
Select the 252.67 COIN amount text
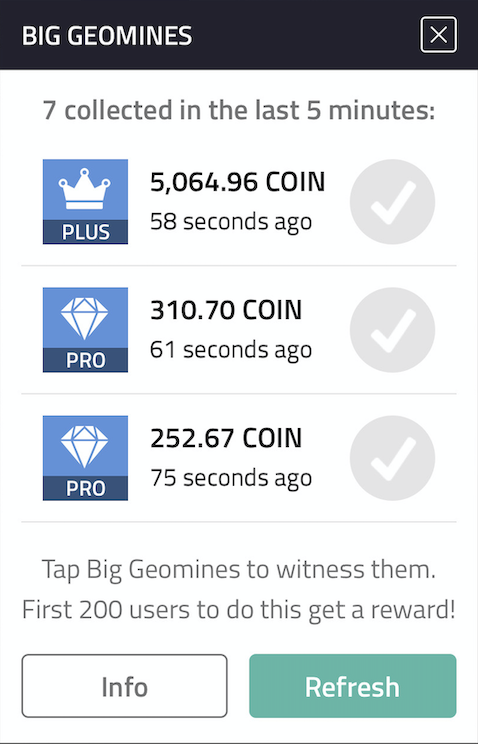click(x=226, y=438)
